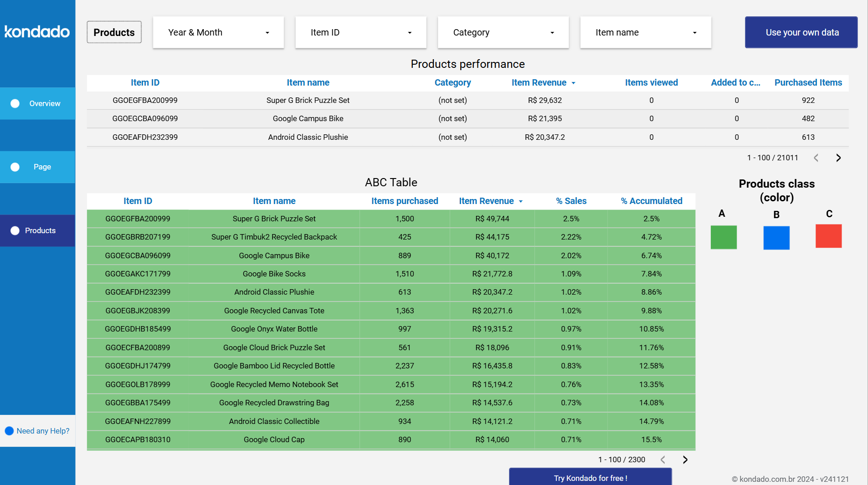Select the Overview radio in the sidebar
Viewport: 868px width, 485px height.
point(15,103)
